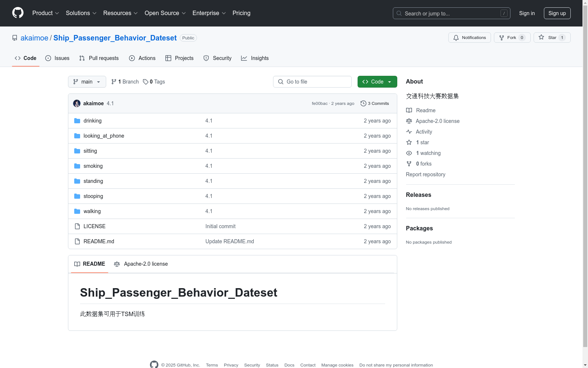Open the akaimoe owner link
This screenshot has height=368, width=588.
[x=35, y=38]
